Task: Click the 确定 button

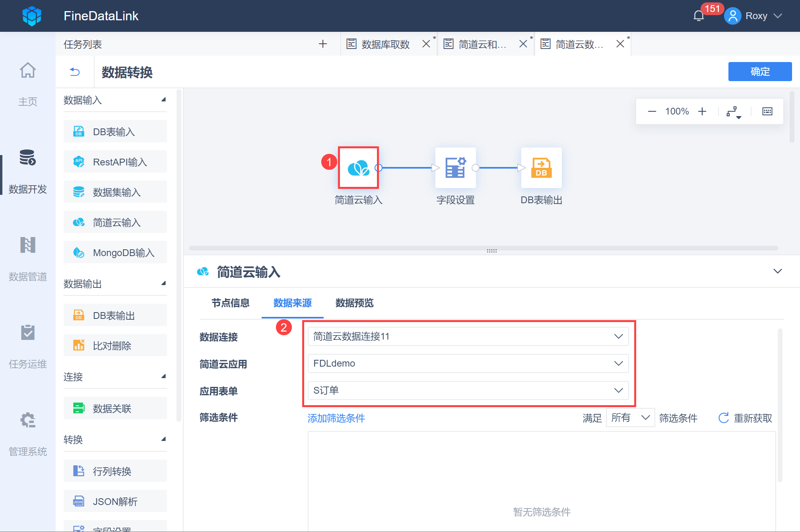Action: pyautogui.click(x=759, y=72)
